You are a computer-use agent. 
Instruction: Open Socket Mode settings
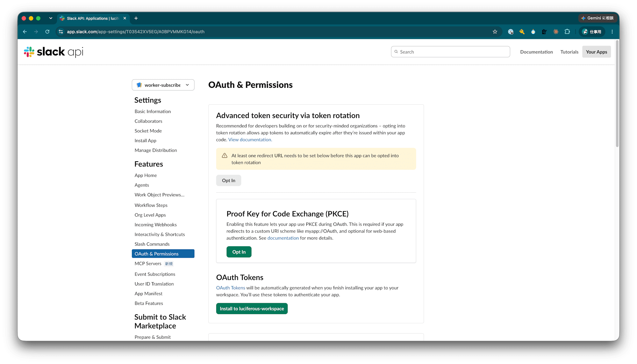(x=148, y=131)
